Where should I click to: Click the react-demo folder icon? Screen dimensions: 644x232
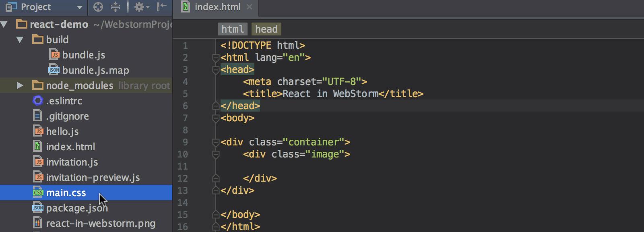[x=22, y=24]
